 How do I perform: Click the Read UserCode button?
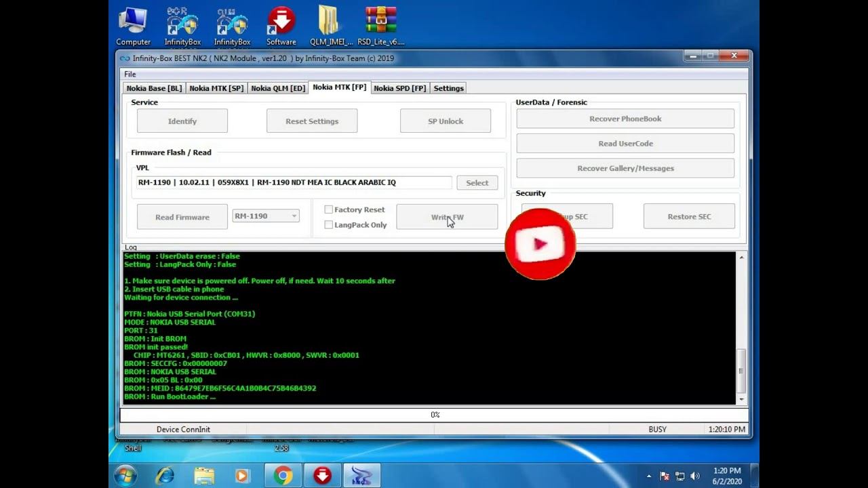[625, 144]
